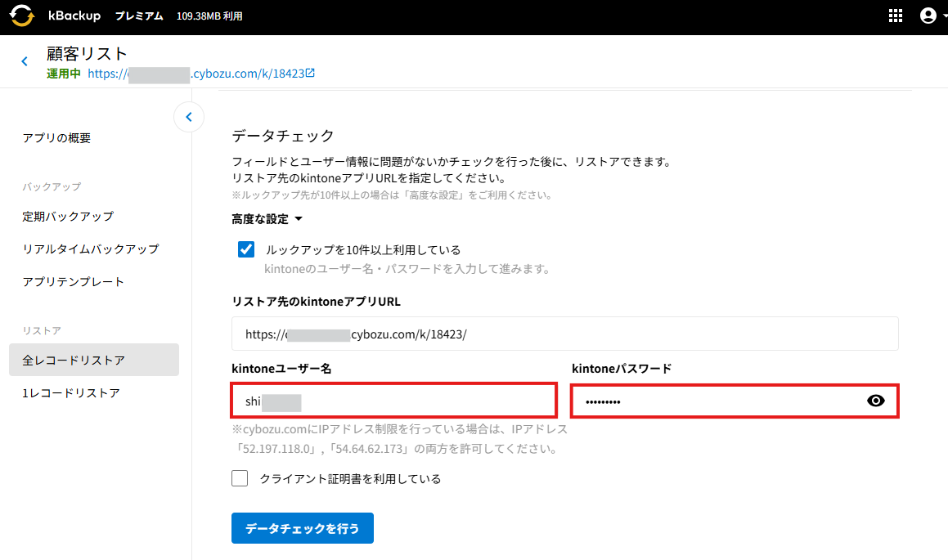Click the kBackup brand name
The image size is (948, 560).
point(74,16)
